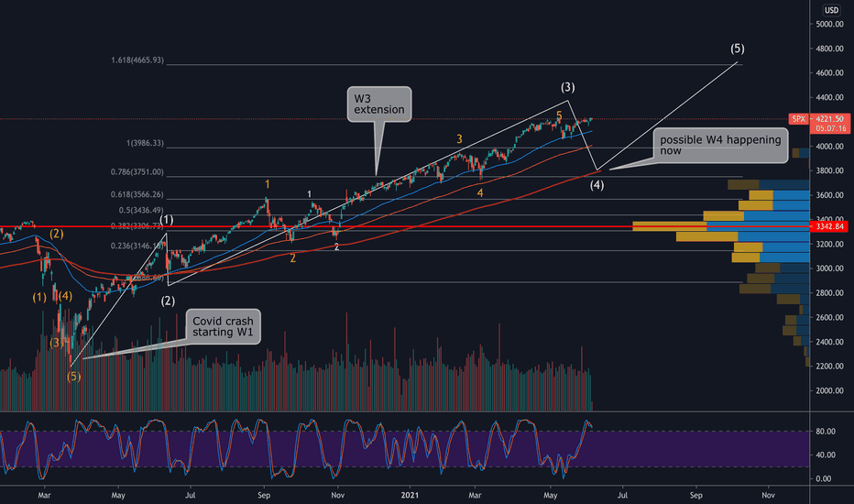Select the orange 4 subwave label
The width and height of the screenshot is (854, 504).
tap(480, 192)
